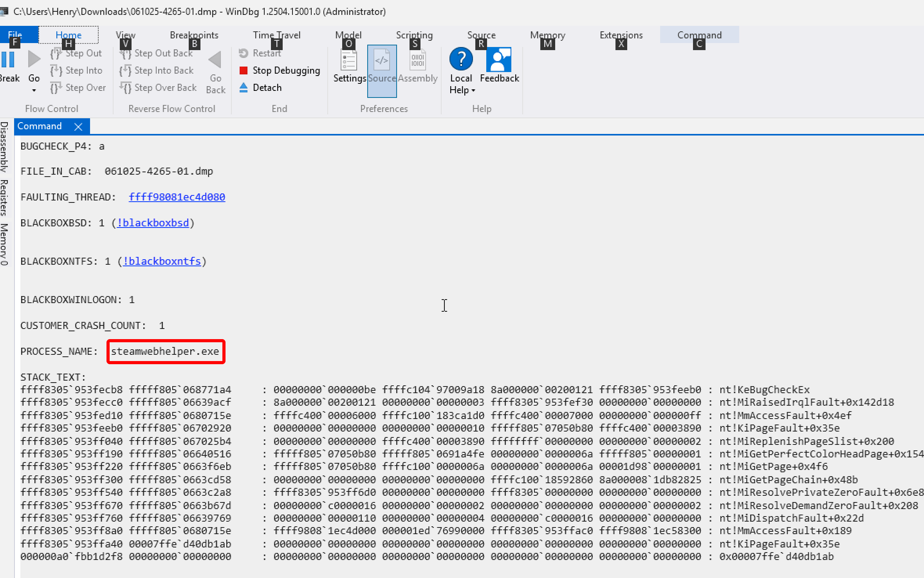The width and height of the screenshot is (924, 578).
Task: Open the Breakpoints ribbon tab
Action: point(194,35)
